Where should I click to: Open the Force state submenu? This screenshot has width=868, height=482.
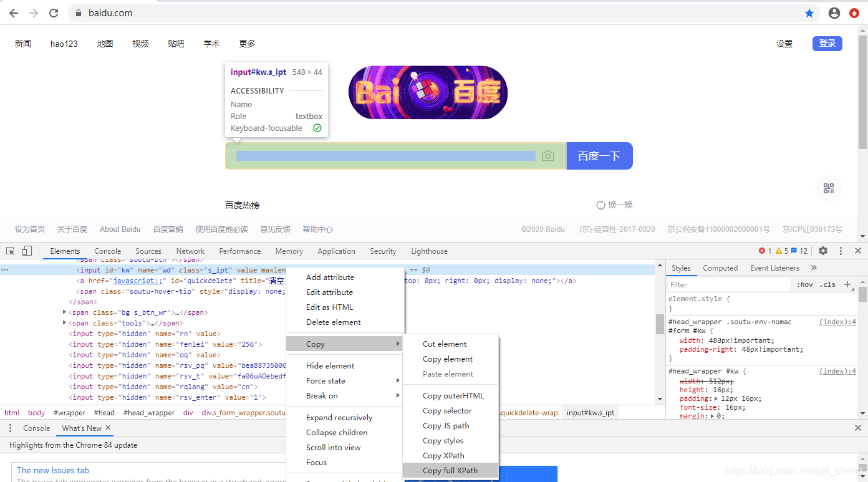pyautogui.click(x=345, y=381)
